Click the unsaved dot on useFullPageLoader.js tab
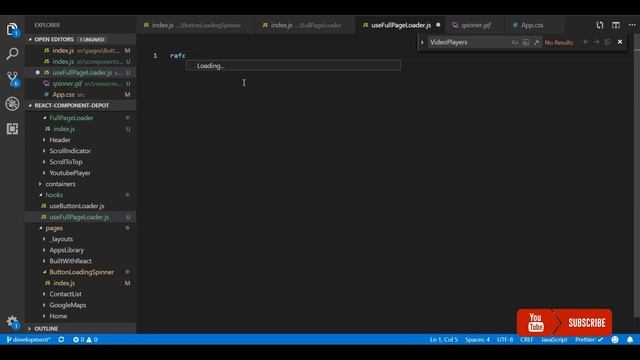 click(x=438, y=25)
